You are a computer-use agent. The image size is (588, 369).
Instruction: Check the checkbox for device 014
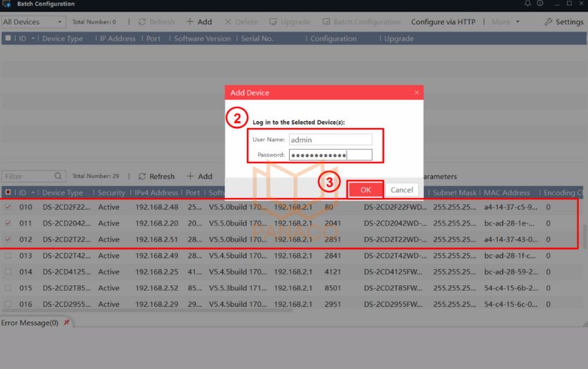8,271
